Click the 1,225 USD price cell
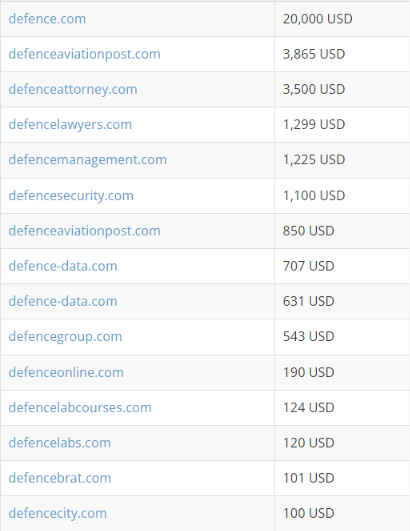Viewport: 410px width, 531px height. (342, 160)
